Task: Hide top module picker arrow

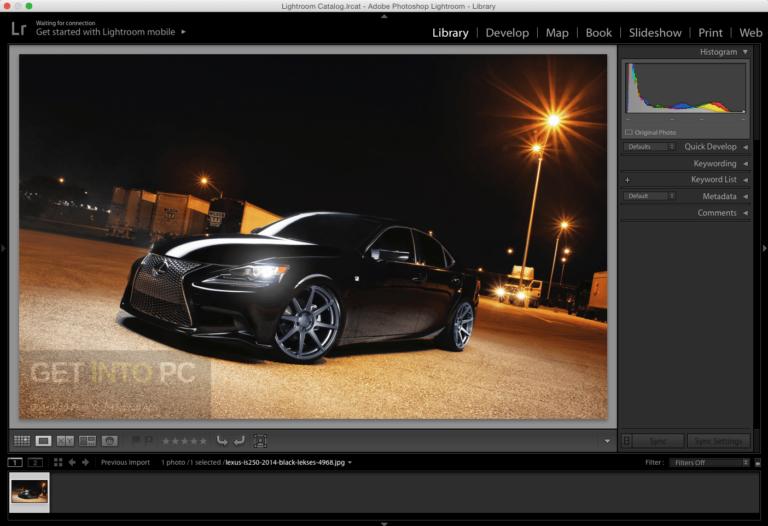Action: tap(384, 16)
